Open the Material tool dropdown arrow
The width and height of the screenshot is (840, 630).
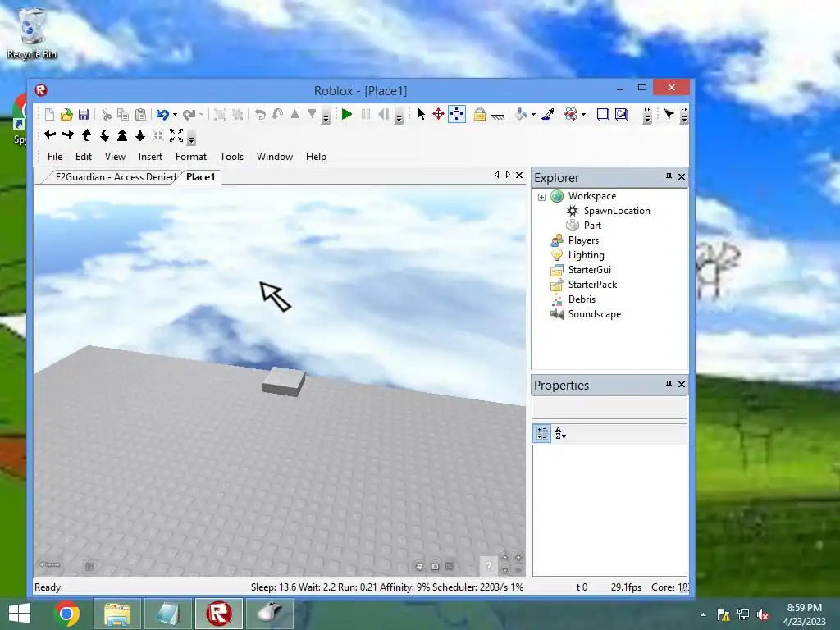tap(583, 115)
